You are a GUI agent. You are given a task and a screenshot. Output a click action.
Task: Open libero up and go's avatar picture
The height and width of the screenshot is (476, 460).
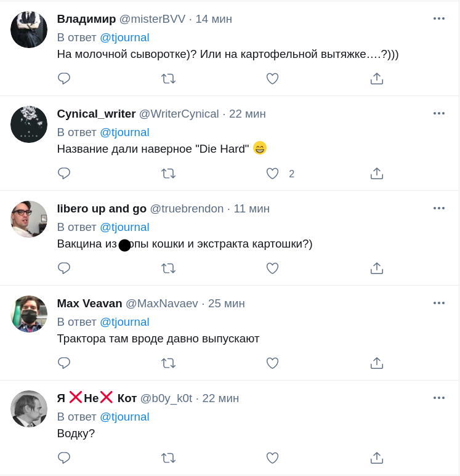29,219
